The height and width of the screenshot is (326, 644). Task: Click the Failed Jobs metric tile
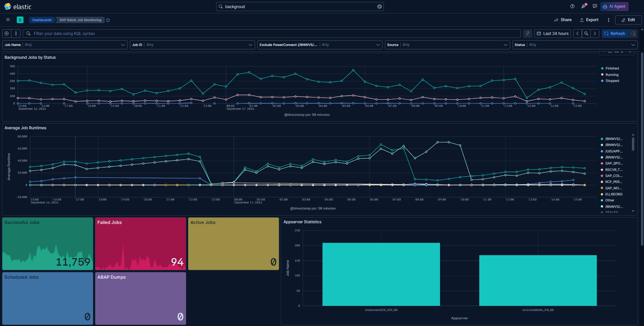[x=141, y=244]
